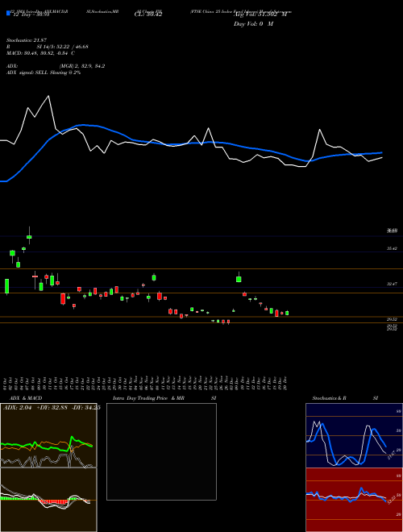The height and width of the screenshot is (532, 403).
Task: Open the MACD histogram panel with red bars
Action: (x=48, y=500)
